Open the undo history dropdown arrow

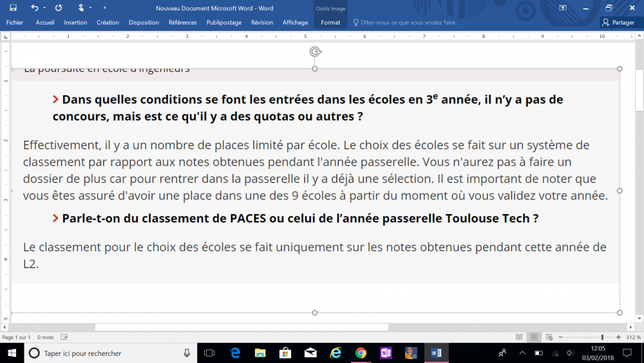pyautogui.click(x=44, y=8)
